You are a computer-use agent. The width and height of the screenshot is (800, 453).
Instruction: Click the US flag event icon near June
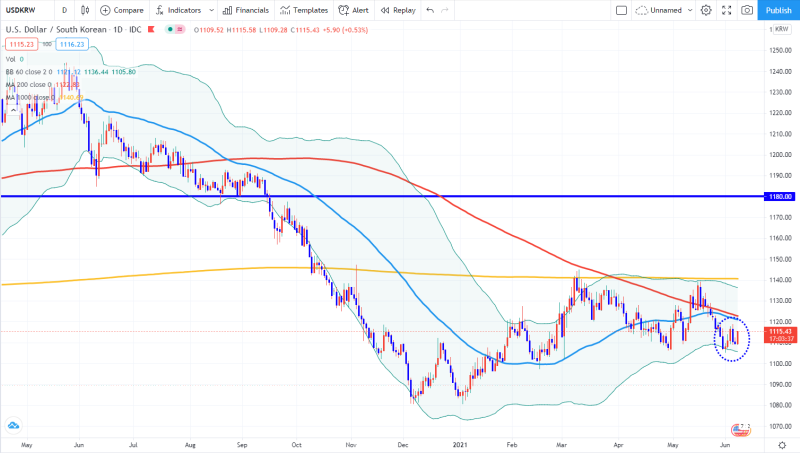tap(739, 430)
